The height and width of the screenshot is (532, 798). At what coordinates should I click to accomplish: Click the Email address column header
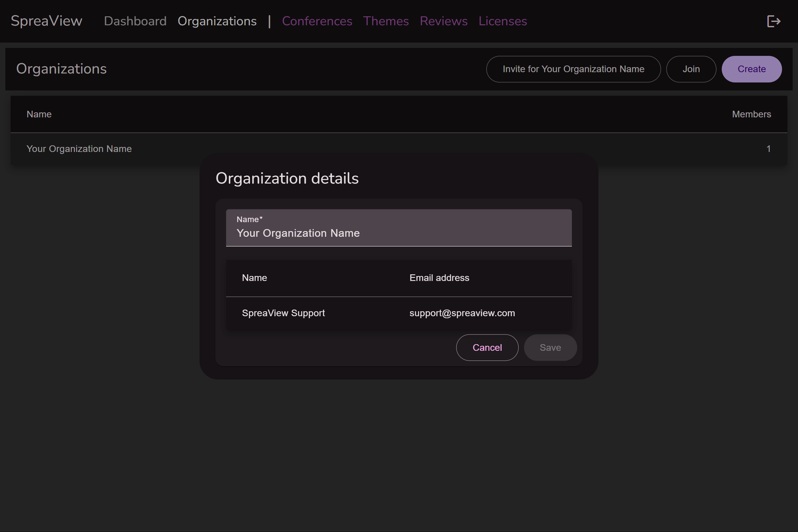pos(439,278)
